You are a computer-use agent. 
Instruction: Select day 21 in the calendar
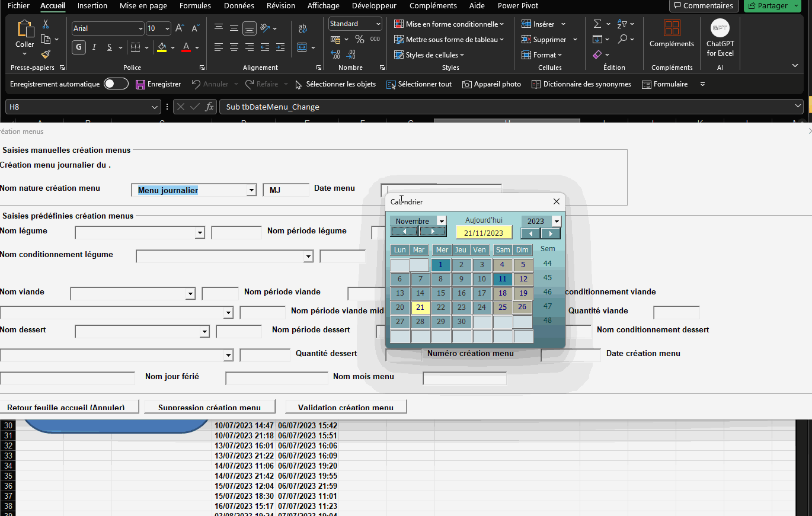[420, 307]
